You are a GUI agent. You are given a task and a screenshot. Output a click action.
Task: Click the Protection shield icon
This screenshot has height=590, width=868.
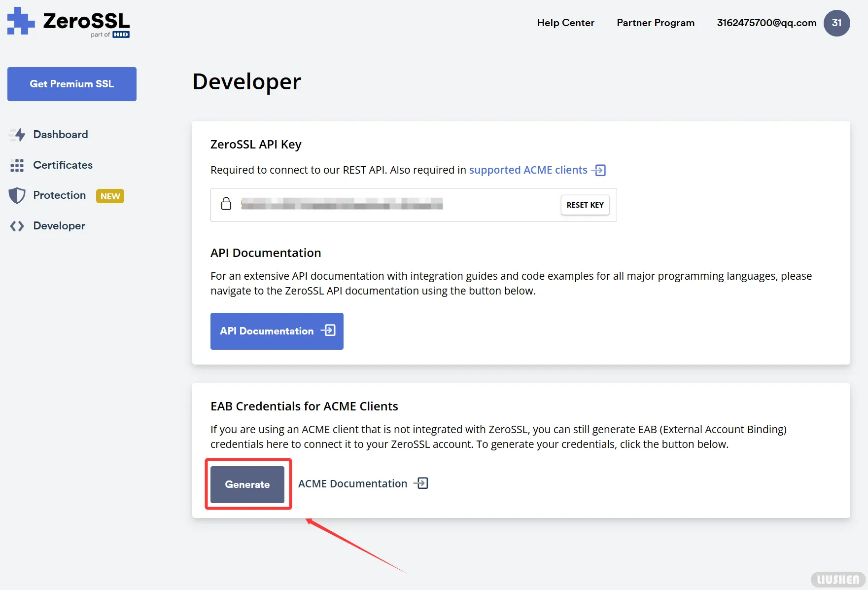click(x=17, y=195)
